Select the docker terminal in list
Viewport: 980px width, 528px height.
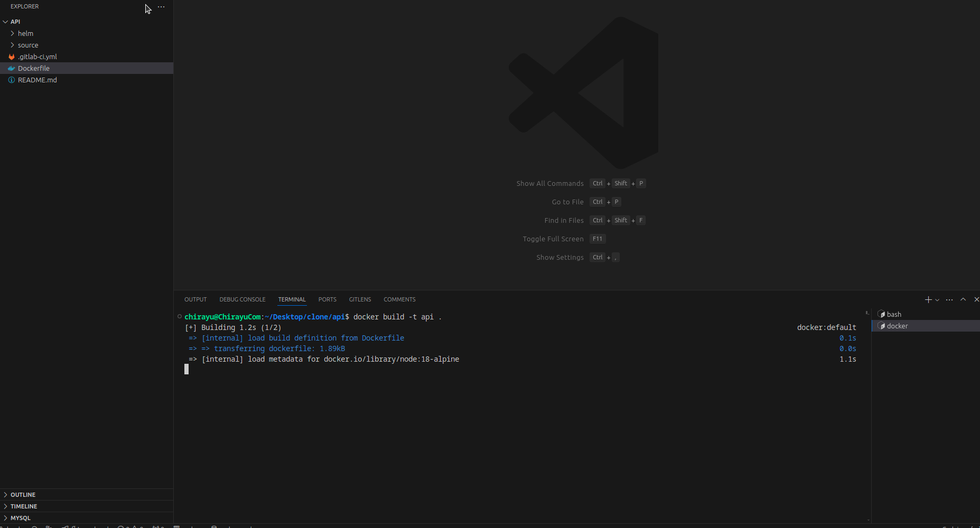(926, 326)
